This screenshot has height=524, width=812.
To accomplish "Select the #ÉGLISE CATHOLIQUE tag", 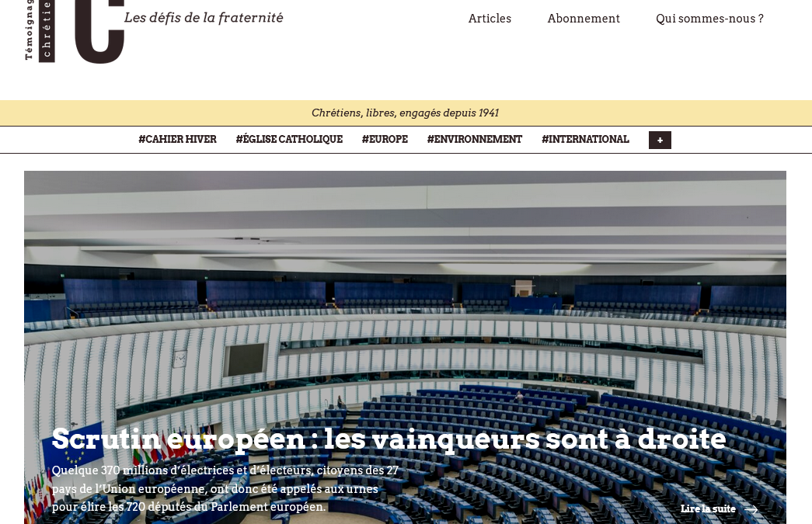I will 289,140.
